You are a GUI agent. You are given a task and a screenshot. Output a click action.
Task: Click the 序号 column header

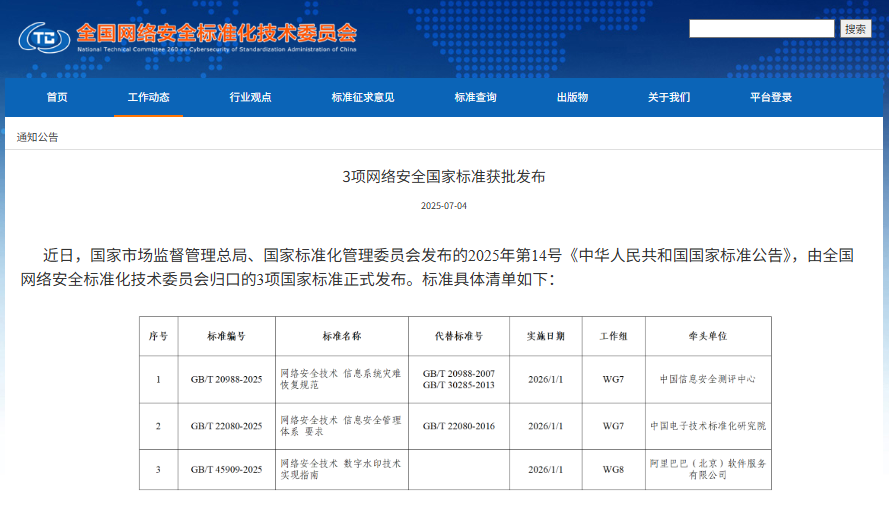(x=158, y=336)
